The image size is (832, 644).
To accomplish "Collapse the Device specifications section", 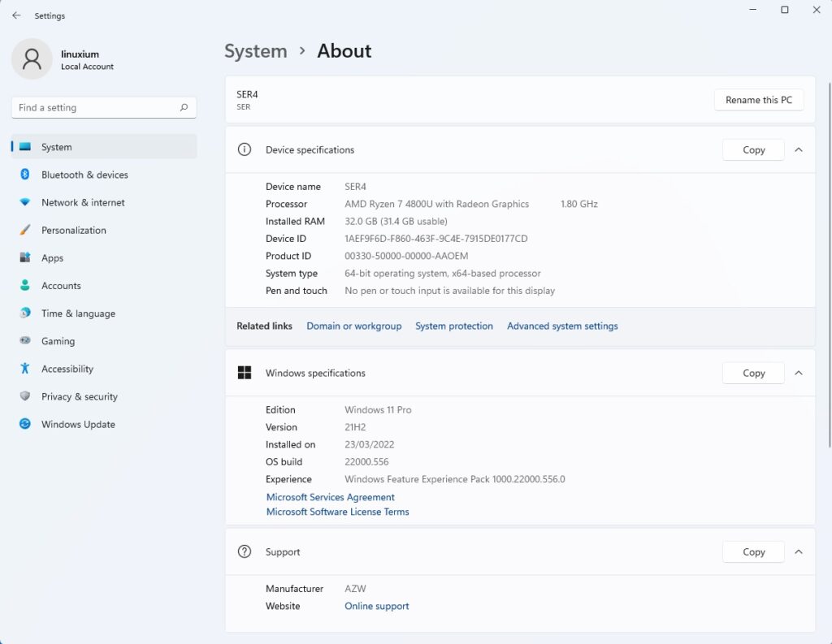I will point(799,149).
